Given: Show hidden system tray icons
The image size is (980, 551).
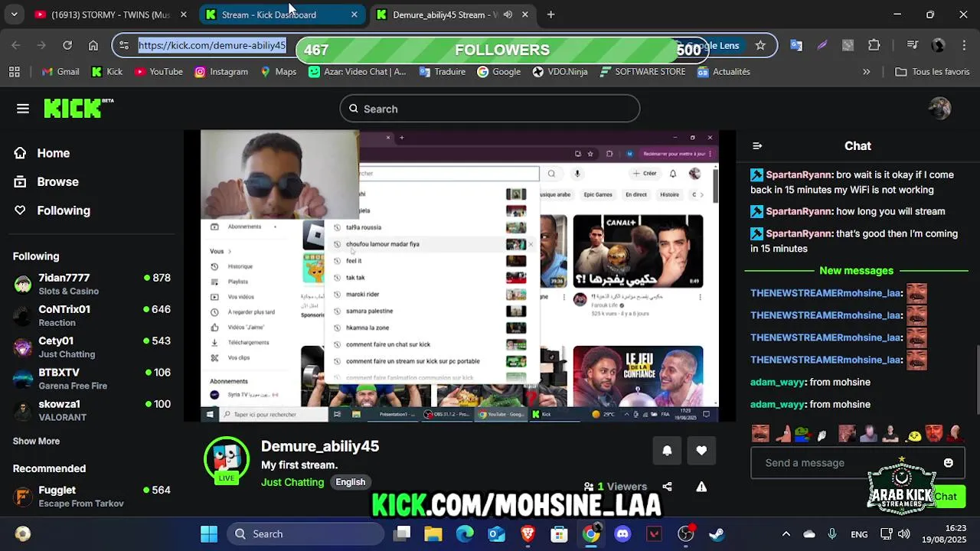Looking at the screenshot, I should tap(786, 534).
